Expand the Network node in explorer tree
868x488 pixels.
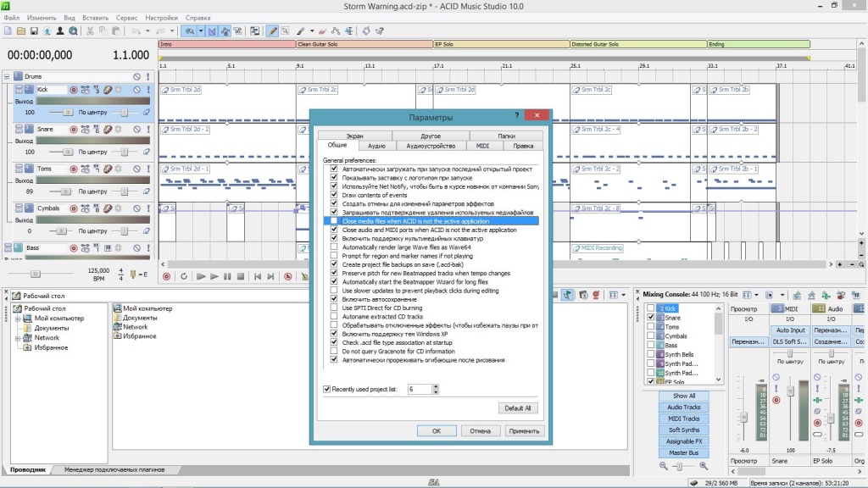[x=18, y=338]
